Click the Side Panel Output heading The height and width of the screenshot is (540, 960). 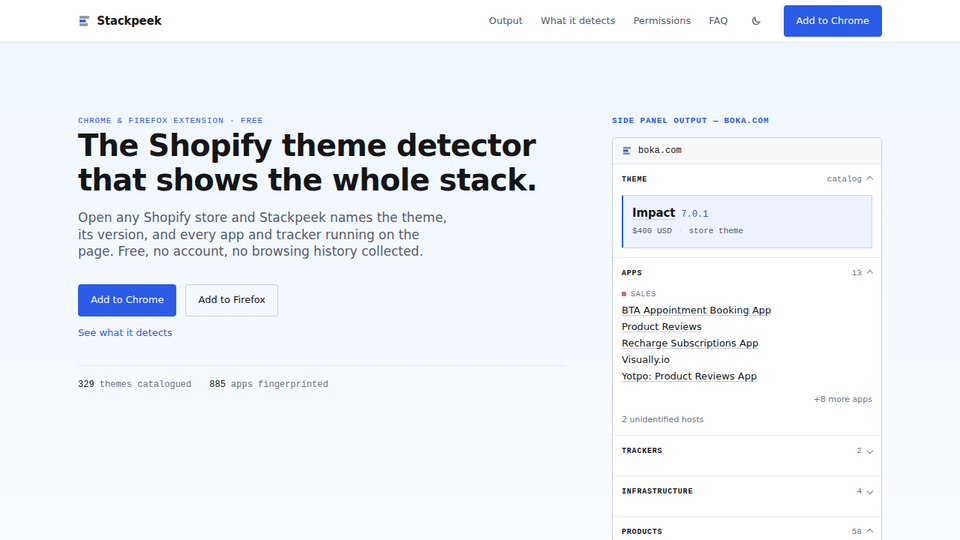click(690, 121)
